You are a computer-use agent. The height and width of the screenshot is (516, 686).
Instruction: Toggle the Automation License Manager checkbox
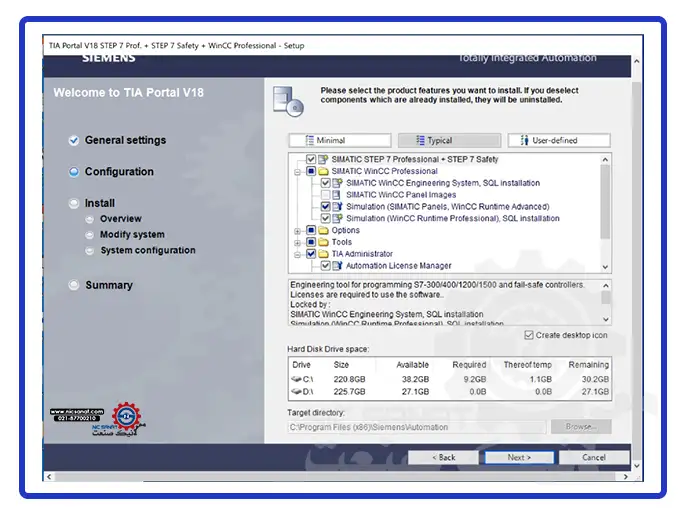[x=326, y=266]
